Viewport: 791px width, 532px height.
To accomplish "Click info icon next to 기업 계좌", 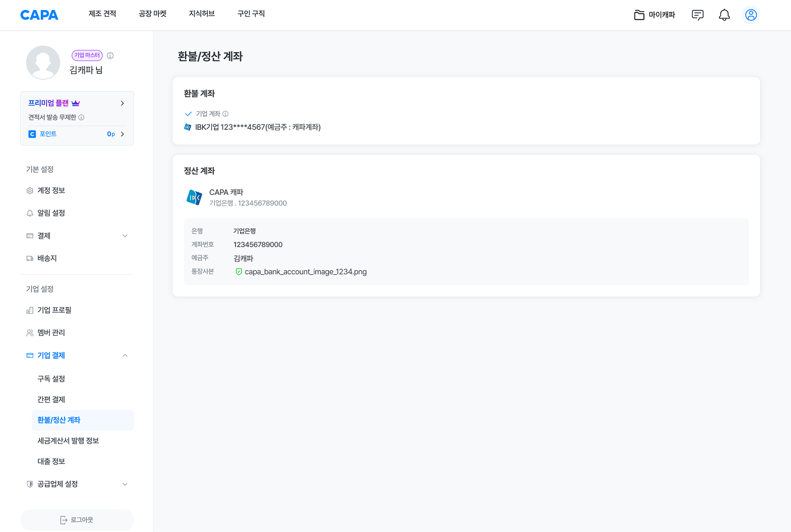I will click(225, 114).
